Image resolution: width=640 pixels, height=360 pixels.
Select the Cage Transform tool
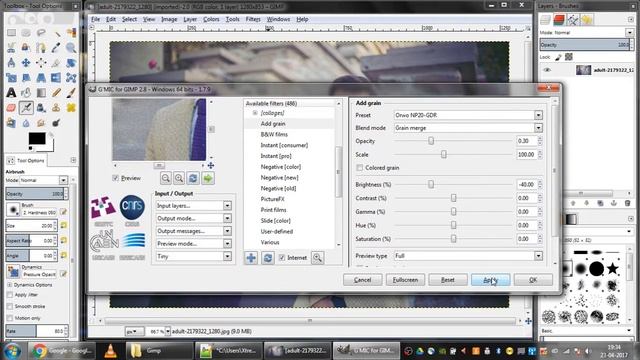[x=71, y=78]
